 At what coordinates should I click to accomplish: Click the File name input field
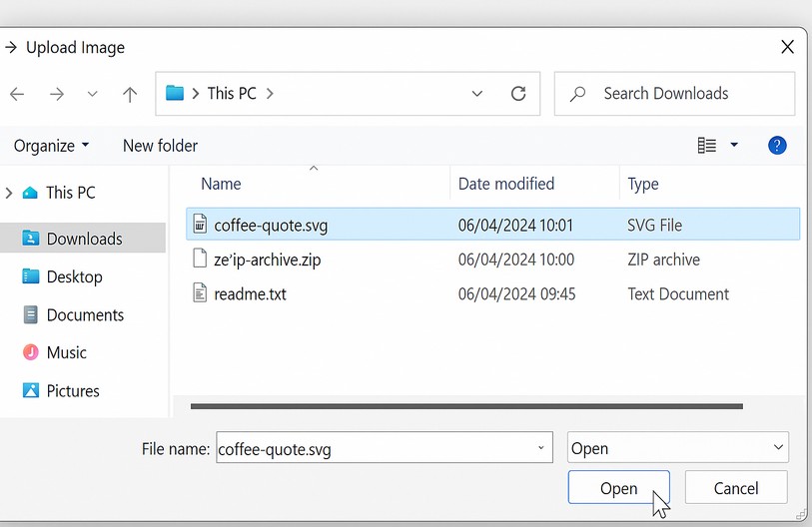(385, 448)
